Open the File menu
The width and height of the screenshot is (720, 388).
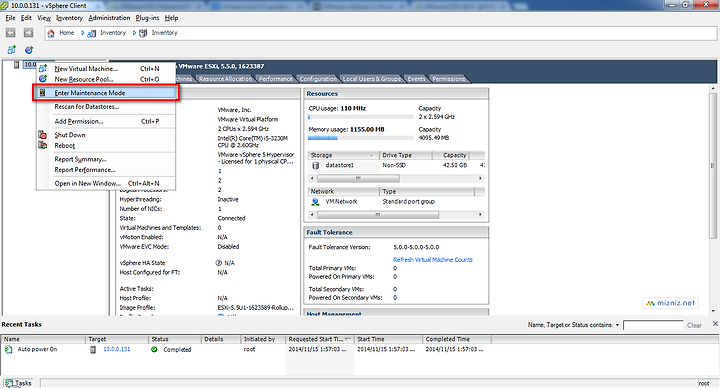(10, 18)
